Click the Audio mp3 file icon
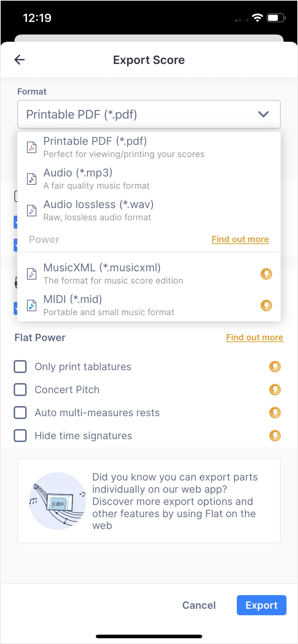The height and width of the screenshot is (644, 298). point(32,179)
